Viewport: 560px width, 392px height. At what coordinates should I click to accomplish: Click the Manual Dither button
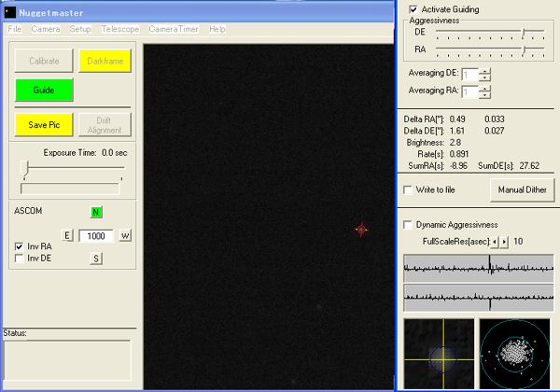click(x=523, y=190)
